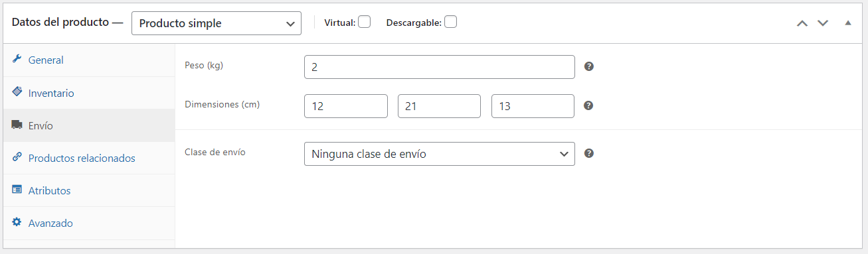The image size is (868, 254).
Task: Open help tooltip for Dimensiones (cm)
Action: click(588, 105)
